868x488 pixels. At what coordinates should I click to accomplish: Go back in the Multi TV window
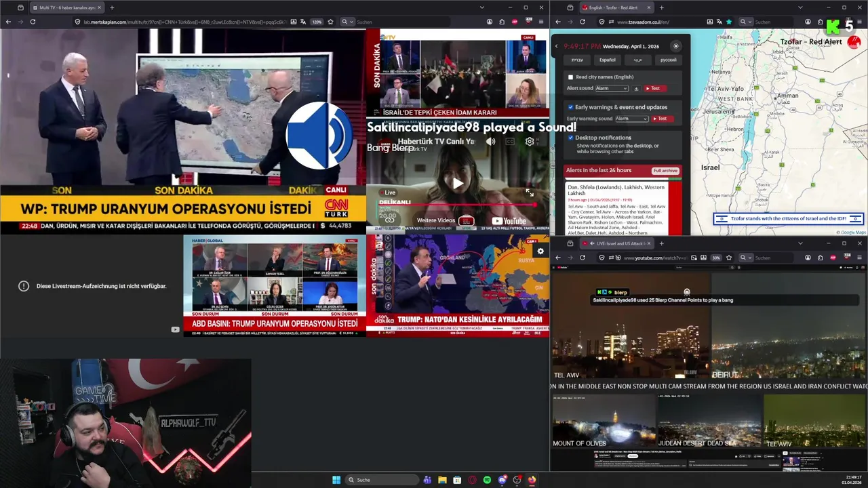click(x=8, y=22)
